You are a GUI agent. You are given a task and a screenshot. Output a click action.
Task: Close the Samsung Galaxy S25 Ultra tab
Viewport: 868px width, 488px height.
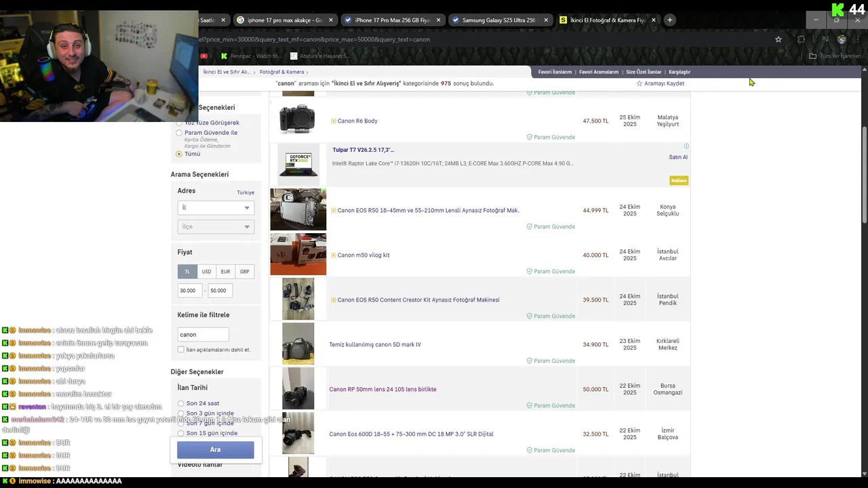pyautogui.click(x=546, y=20)
